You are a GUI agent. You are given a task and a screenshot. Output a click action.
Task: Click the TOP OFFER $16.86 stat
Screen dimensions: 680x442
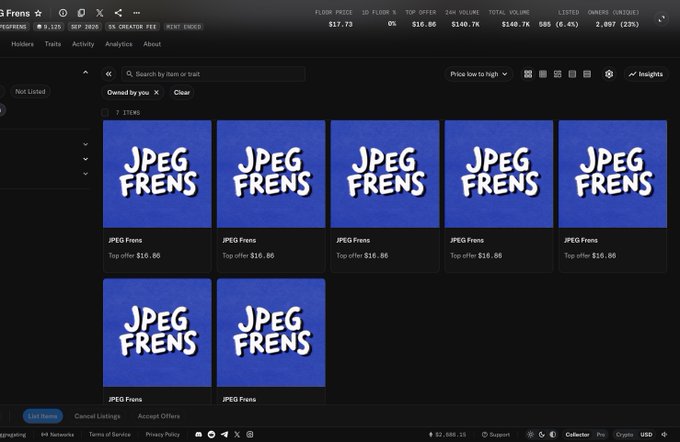coord(421,19)
